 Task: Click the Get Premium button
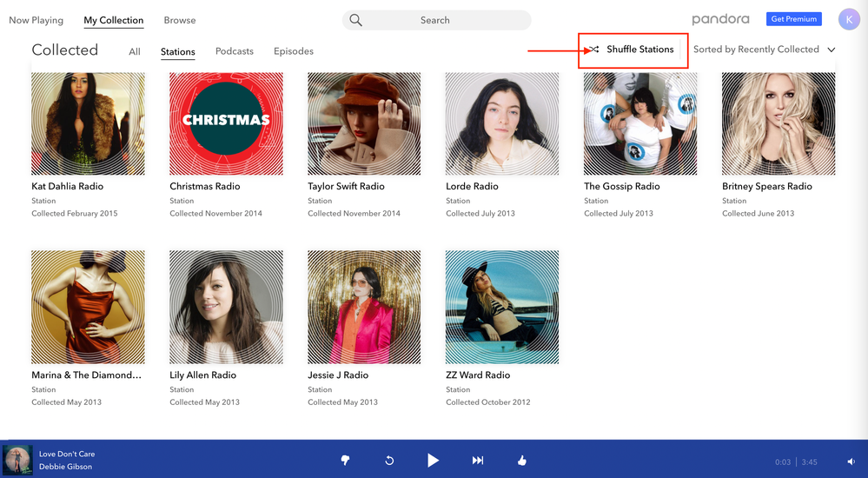point(793,19)
